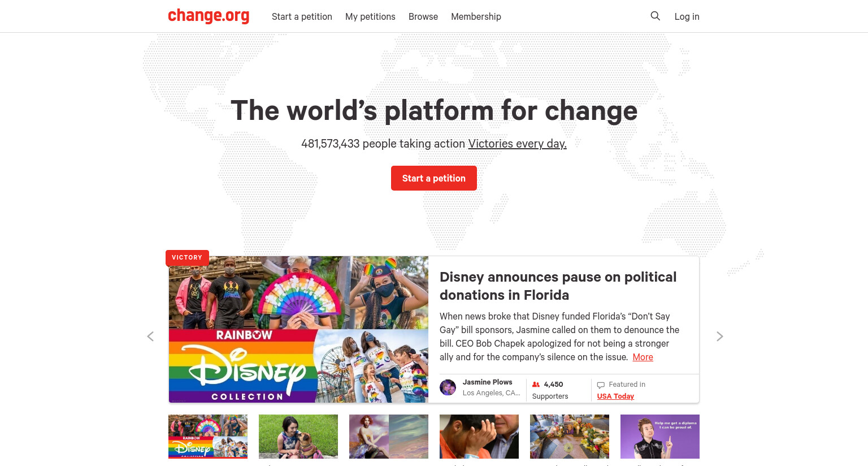The height and width of the screenshot is (466, 868).
Task: Open the Membership page
Action: point(476,16)
